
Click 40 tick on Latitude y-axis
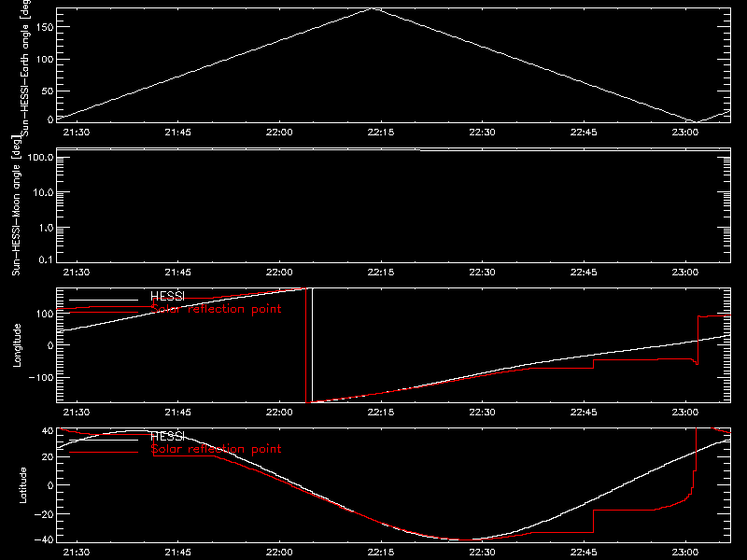48,431
